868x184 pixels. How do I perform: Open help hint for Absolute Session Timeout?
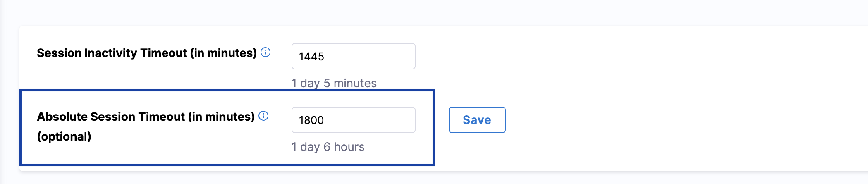(263, 116)
